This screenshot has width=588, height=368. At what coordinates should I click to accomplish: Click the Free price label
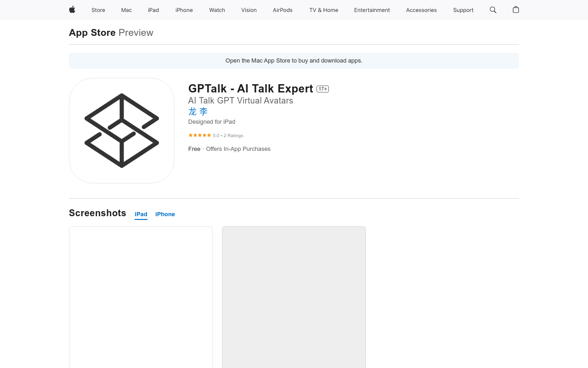pyautogui.click(x=194, y=149)
